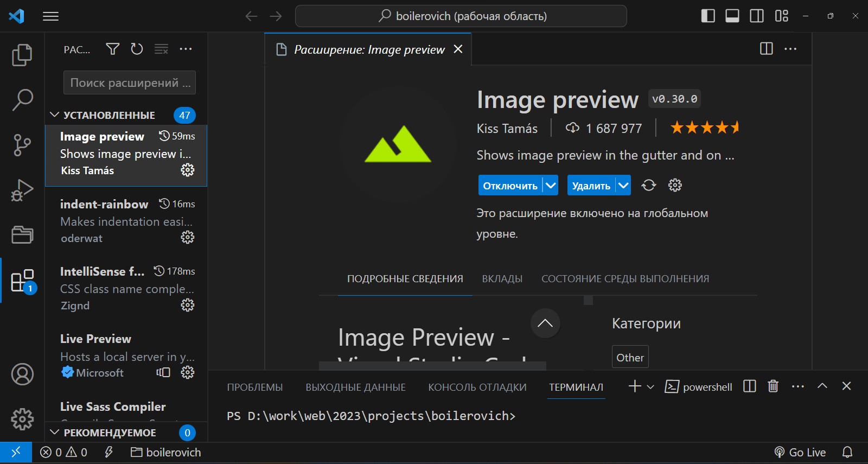This screenshot has width=868, height=464.
Task: Click the Other category tag
Action: [x=630, y=357]
